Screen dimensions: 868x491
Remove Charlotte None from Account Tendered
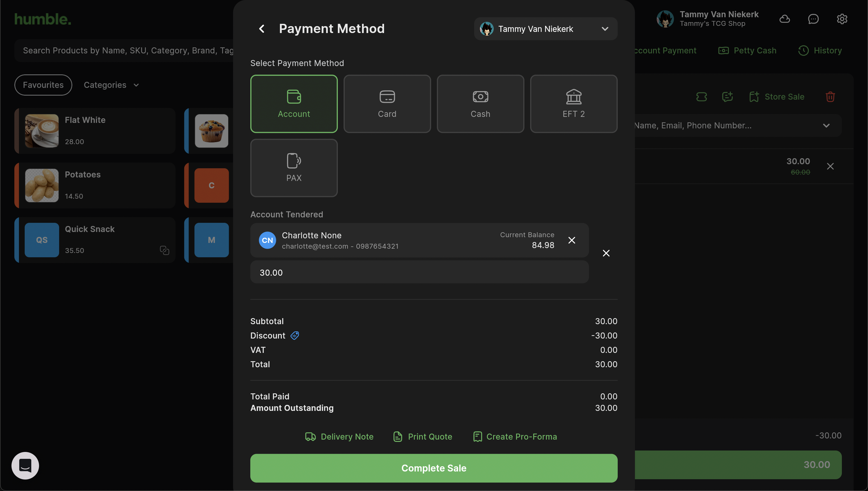coord(571,240)
